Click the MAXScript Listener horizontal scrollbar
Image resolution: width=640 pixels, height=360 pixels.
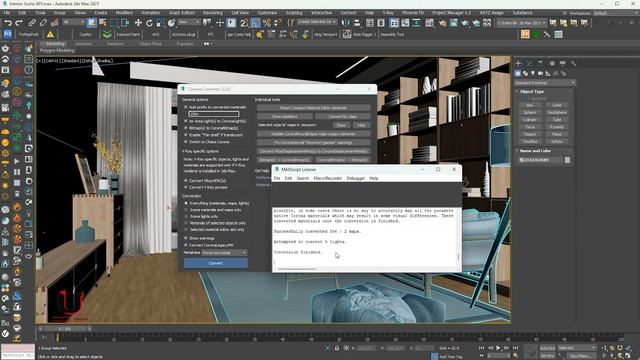click(297, 269)
